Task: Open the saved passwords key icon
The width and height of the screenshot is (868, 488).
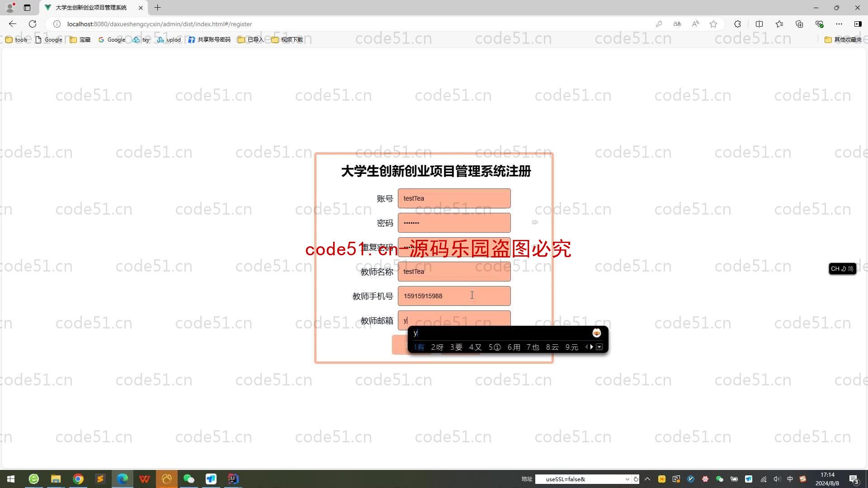Action: [659, 24]
